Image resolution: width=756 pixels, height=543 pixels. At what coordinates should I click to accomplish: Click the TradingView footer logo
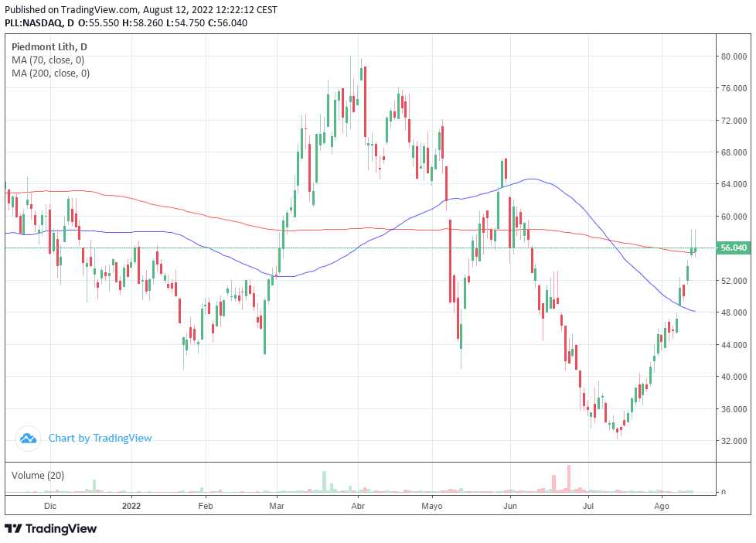pyautogui.click(x=50, y=528)
